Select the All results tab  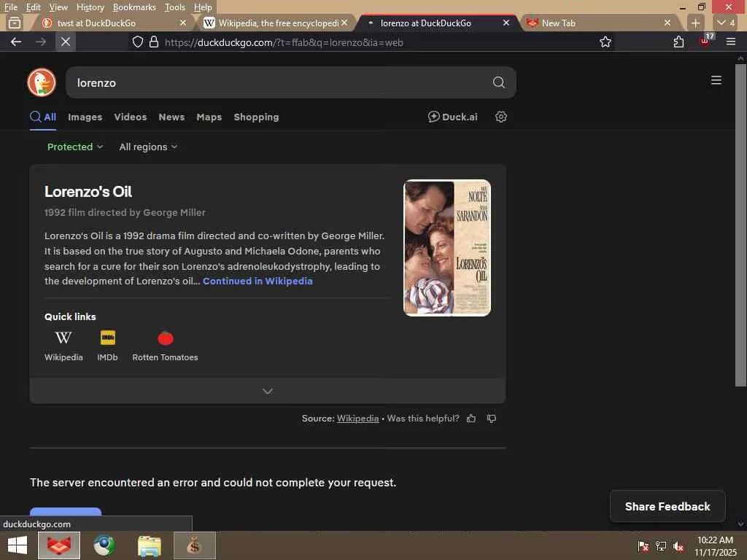click(43, 117)
